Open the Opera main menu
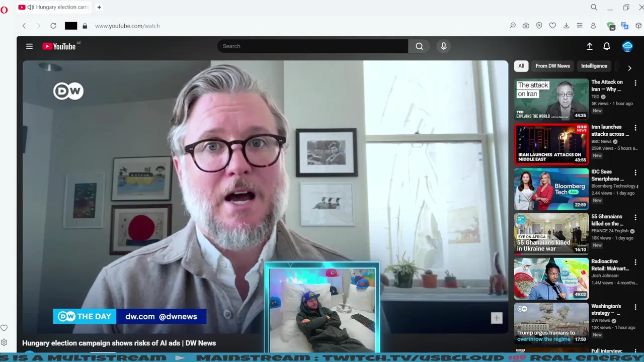644x362 pixels. click(4, 10)
